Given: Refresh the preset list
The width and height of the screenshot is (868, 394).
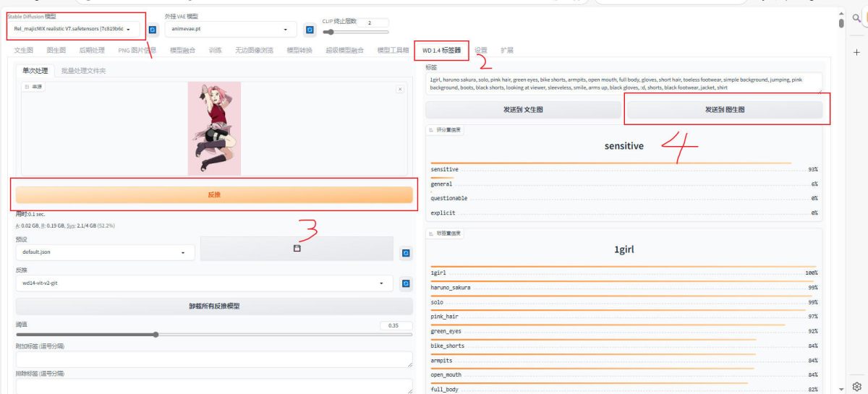Looking at the screenshot, I should pyautogui.click(x=406, y=252).
